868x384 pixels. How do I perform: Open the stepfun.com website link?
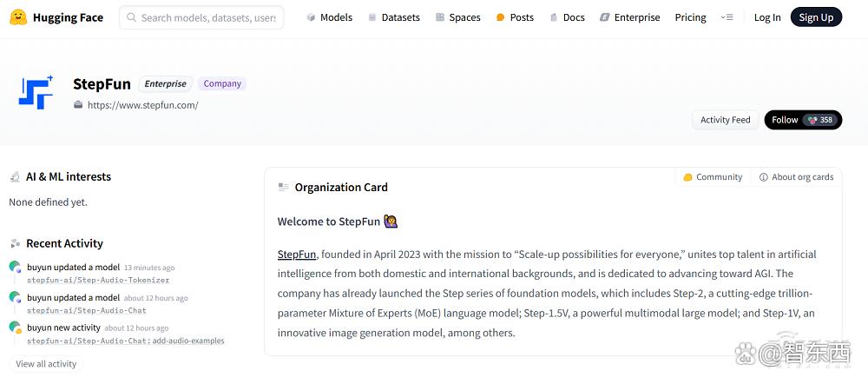[x=143, y=105]
